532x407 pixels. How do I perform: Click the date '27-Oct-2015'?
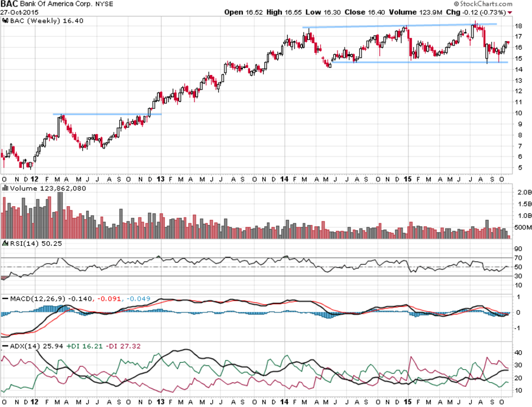tap(19, 12)
